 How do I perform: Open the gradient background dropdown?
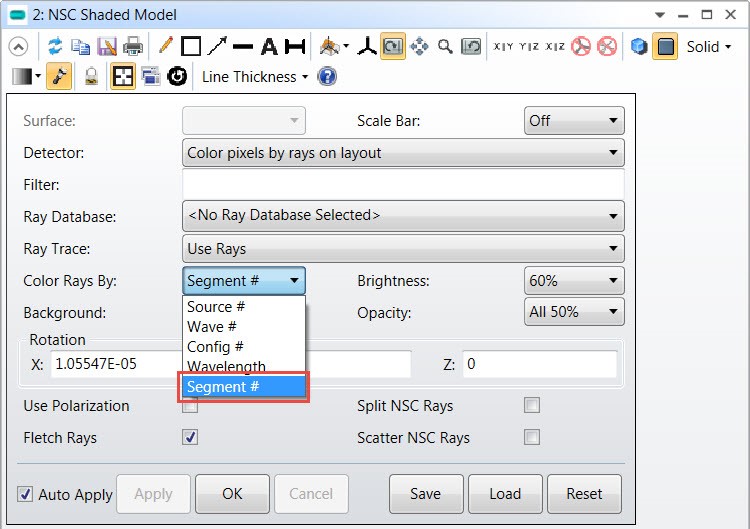tap(26, 76)
